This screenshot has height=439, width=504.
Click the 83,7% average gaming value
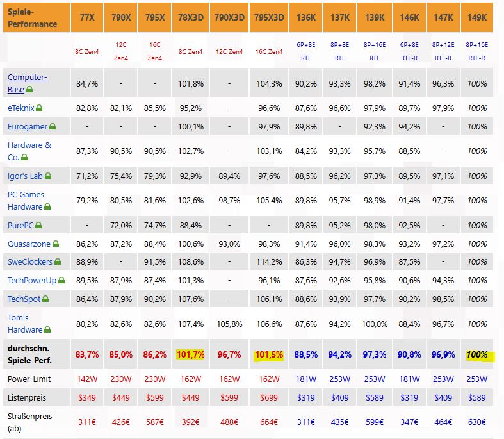[87, 355]
